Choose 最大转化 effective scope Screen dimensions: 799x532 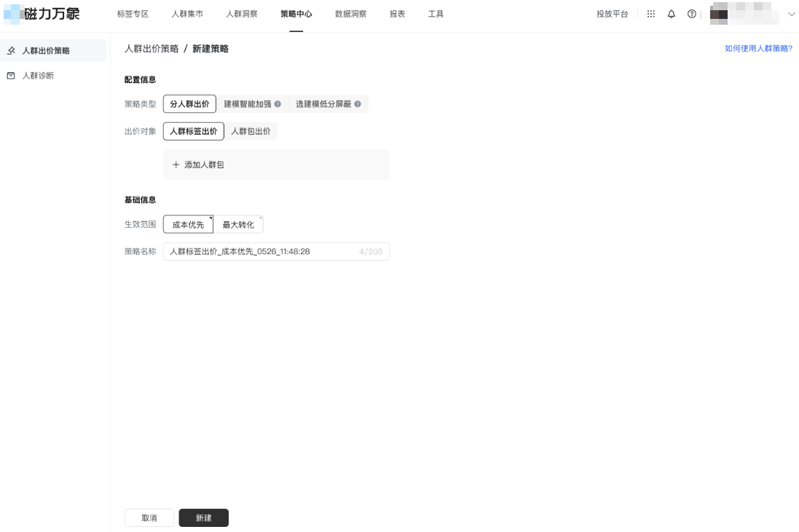238,224
